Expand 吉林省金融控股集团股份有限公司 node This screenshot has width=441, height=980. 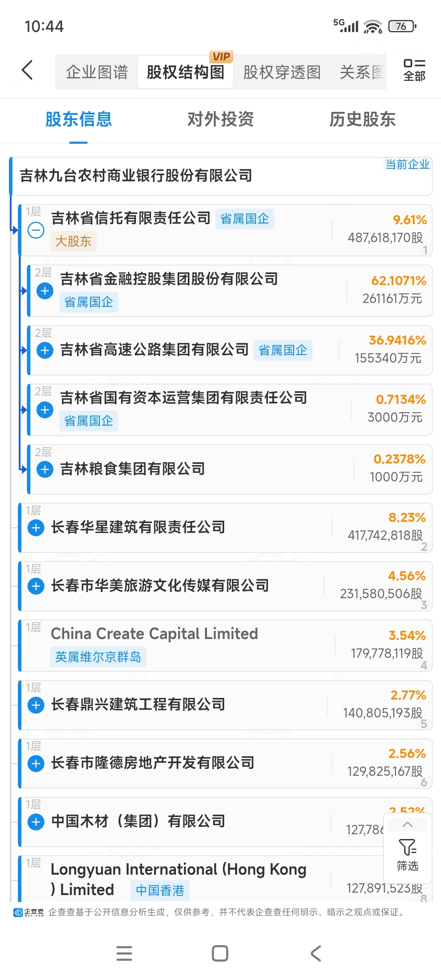[45, 291]
